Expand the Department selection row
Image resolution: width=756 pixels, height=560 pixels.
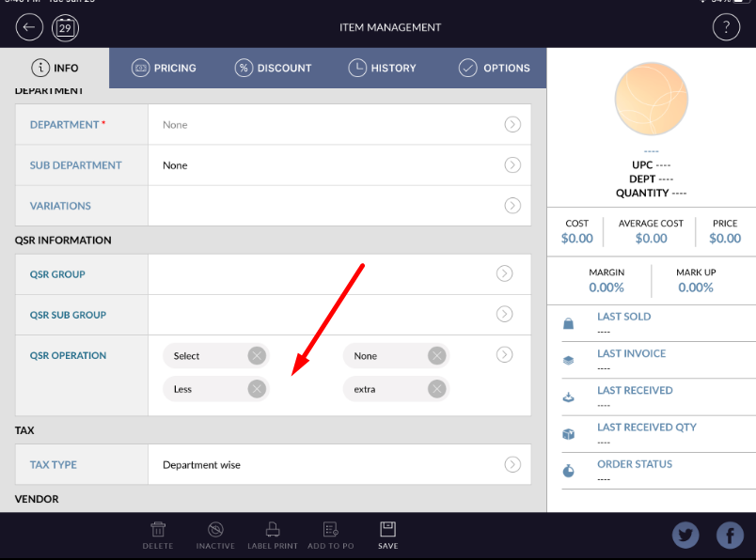click(512, 124)
